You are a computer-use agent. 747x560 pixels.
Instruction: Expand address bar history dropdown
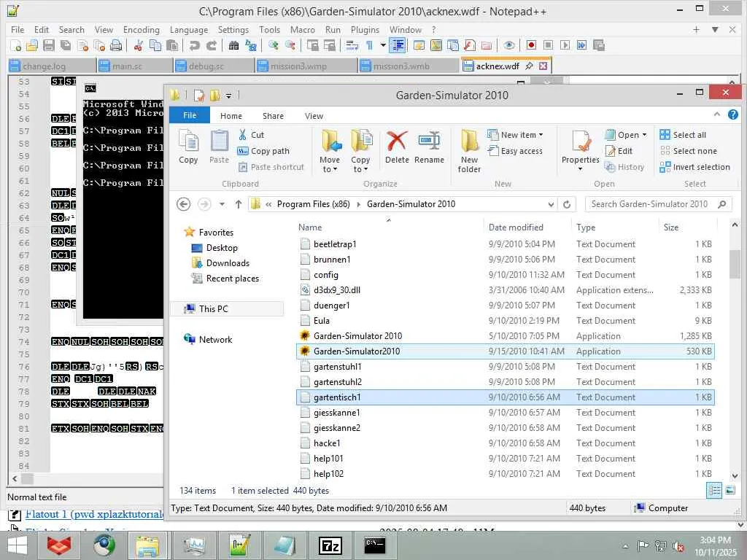click(551, 204)
